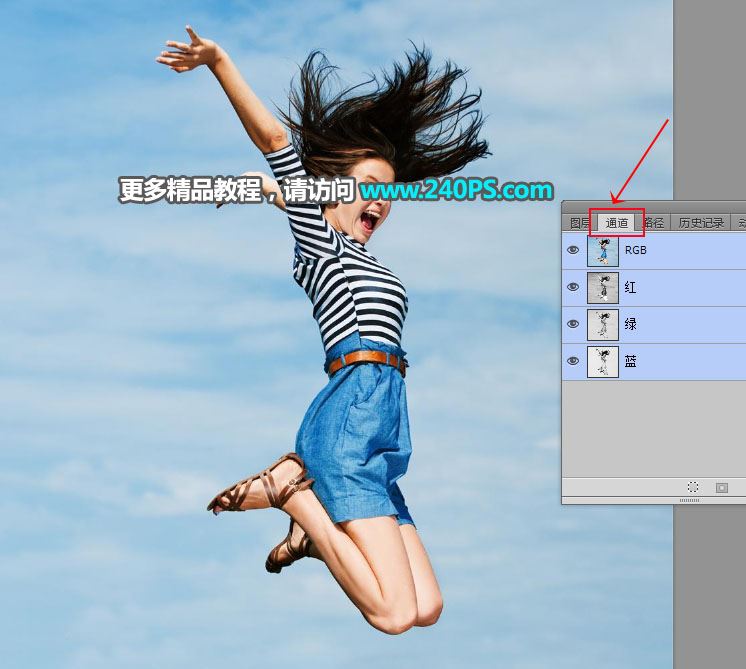Click the 蓝 channel name
This screenshot has height=669, width=746.
click(630, 361)
